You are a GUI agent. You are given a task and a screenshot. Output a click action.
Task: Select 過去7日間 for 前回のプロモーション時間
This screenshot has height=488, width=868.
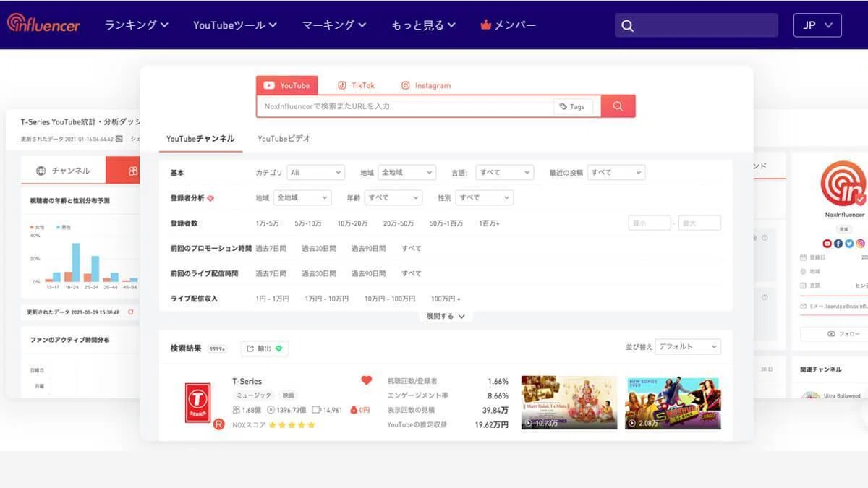pyautogui.click(x=271, y=249)
